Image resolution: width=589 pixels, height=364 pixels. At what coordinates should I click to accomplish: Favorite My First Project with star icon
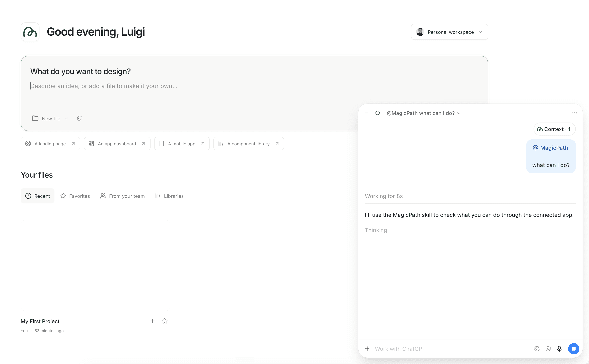pyautogui.click(x=165, y=321)
